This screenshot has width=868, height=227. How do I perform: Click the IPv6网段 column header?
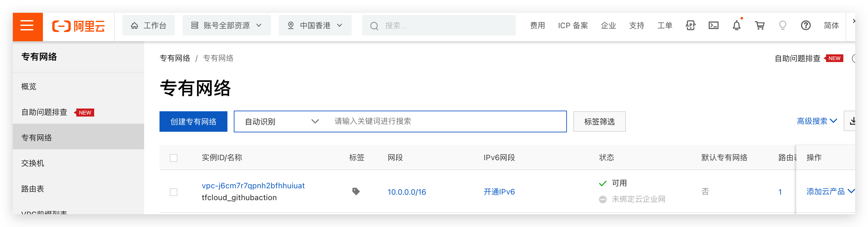pos(499,157)
